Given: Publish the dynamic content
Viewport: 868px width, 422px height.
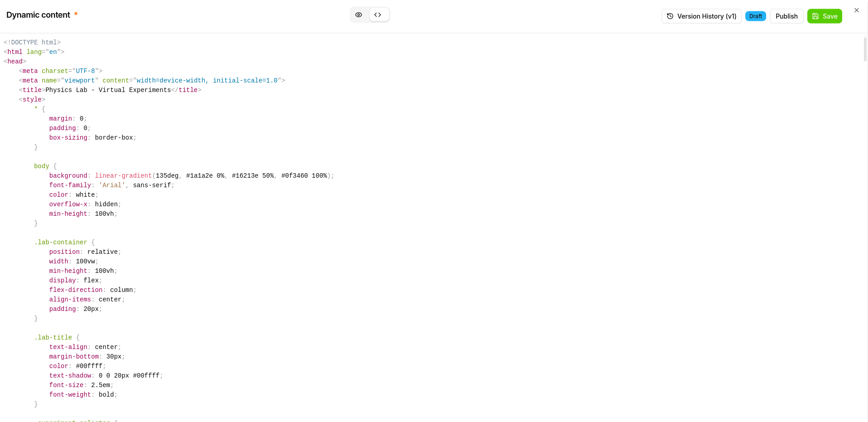Looking at the screenshot, I should tap(786, 16).
